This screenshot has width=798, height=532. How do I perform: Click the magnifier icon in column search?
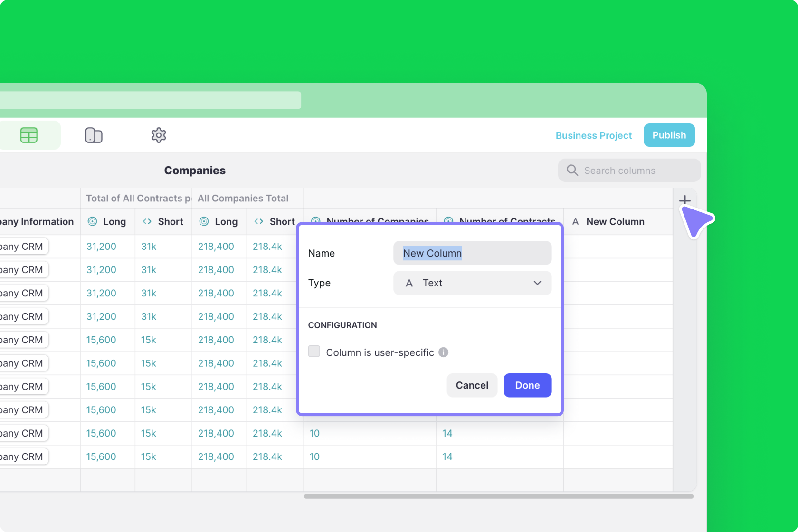572,171
